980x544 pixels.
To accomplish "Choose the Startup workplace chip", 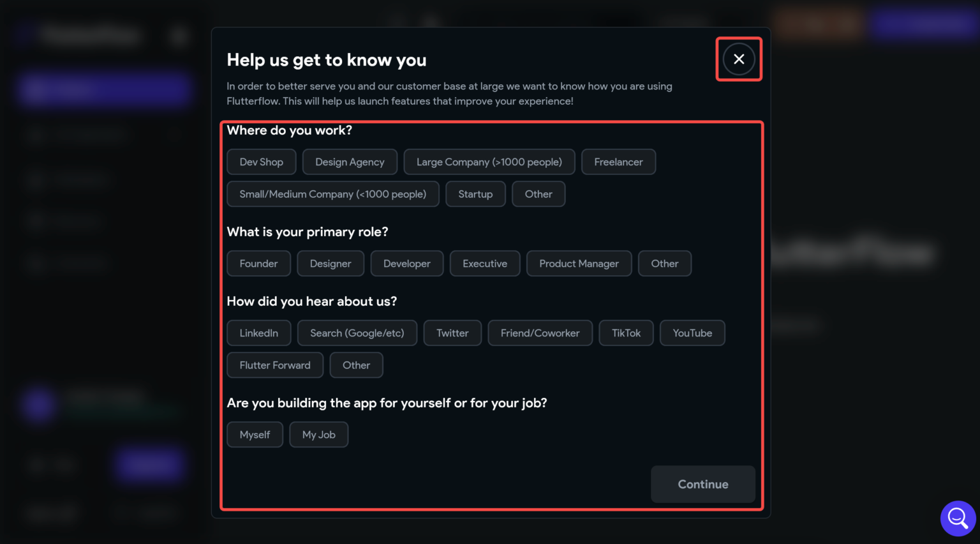I will pyautogui.click(x=475, y=194).
